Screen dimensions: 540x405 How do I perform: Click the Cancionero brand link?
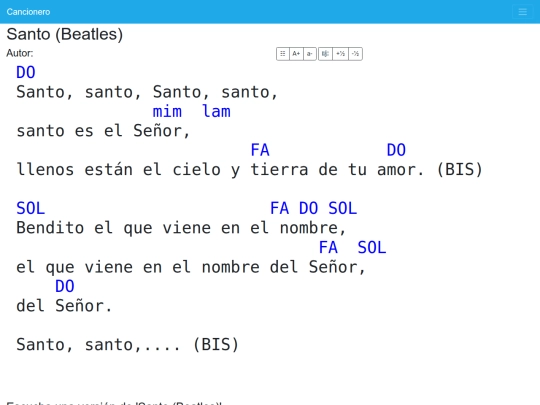point(28,12)
